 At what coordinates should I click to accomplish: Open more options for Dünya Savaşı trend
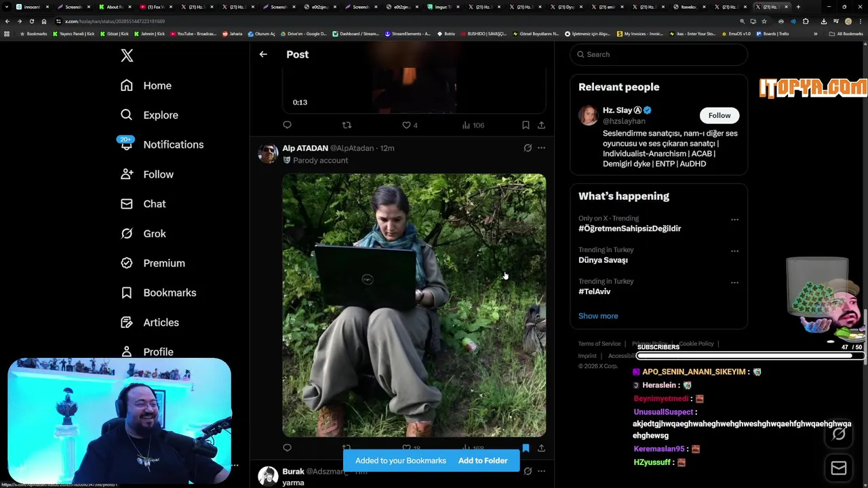734,251
